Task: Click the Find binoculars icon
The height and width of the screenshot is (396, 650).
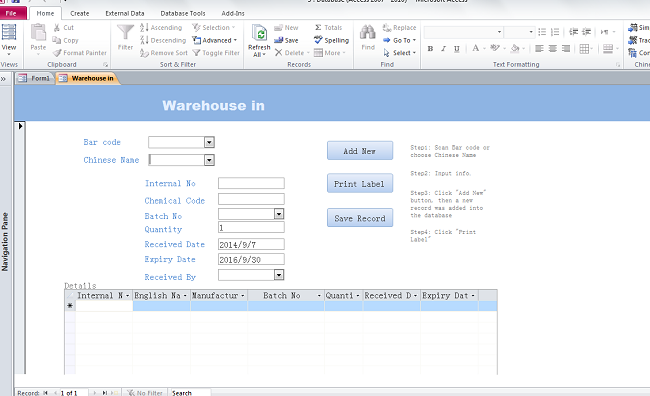Action: (x=368, y=33)
